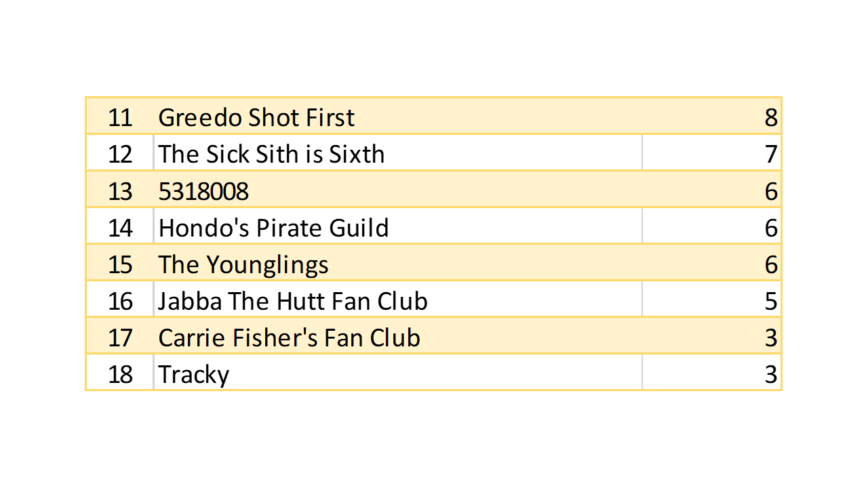This screenshot has width=868, height=488.
Task: Select the rank 11 cell
Action: tap(120, 117)
